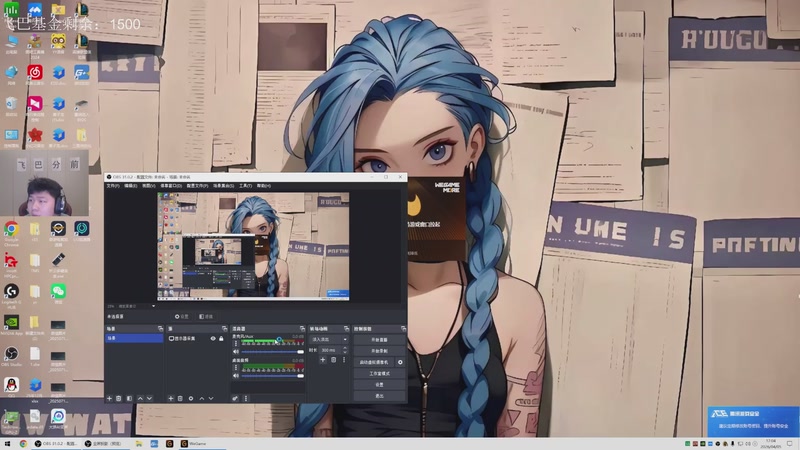The height and width of the screenshot is (450, 800).
Task: Mute the desktop audio speaker icon in the mixer
Action: click(x=236, y=376)
